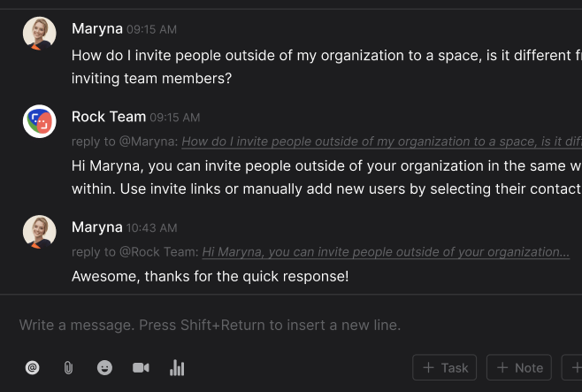This screenshot has width=582, height=392.
Task: Start a video meeting with camera icon
Action: click(x=141, y=367)
